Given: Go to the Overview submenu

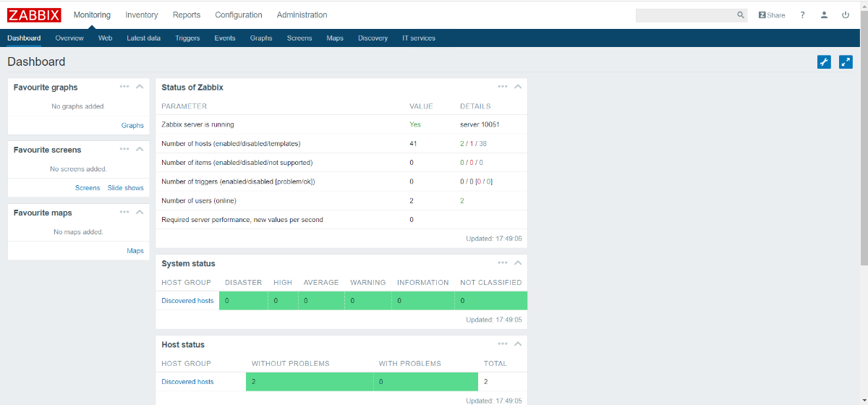Looking at the screenshot, I should point(69,38).
